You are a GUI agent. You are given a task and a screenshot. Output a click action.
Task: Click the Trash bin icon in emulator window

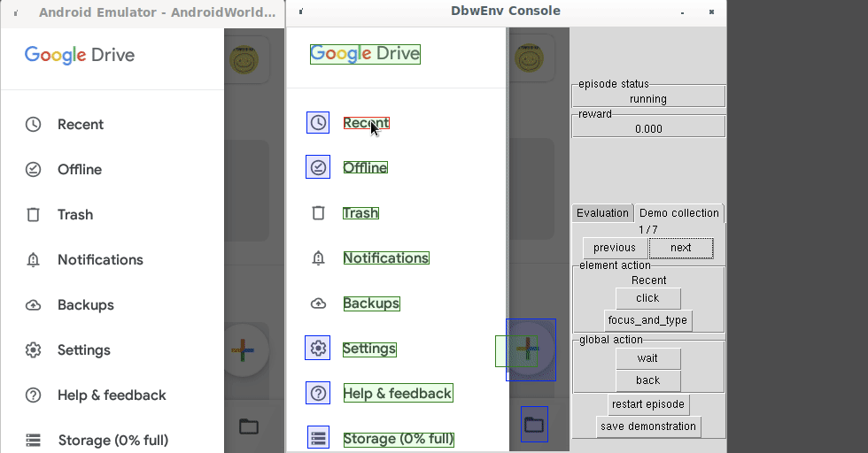tap(34, 215)
